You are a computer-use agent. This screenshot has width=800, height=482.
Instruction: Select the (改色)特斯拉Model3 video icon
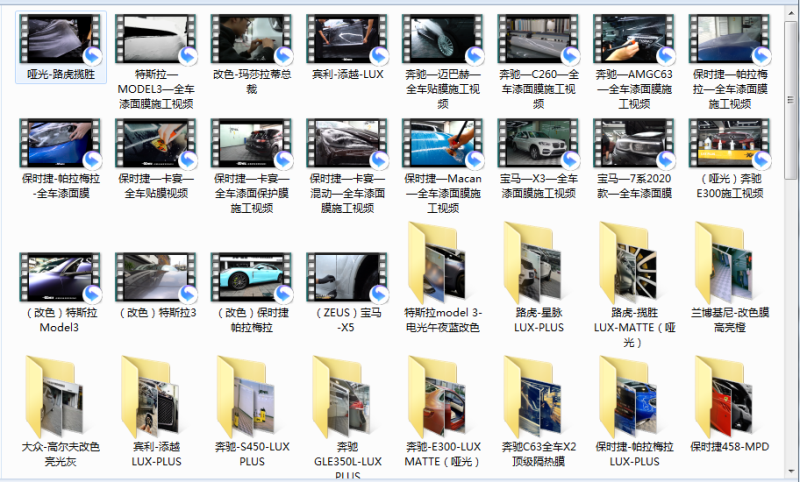click(60, 277)
